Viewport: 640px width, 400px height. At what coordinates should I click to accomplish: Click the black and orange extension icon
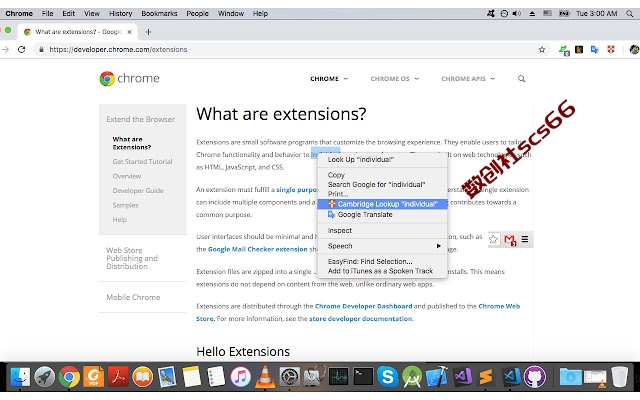pyautogui.click(x=579, y=49)
